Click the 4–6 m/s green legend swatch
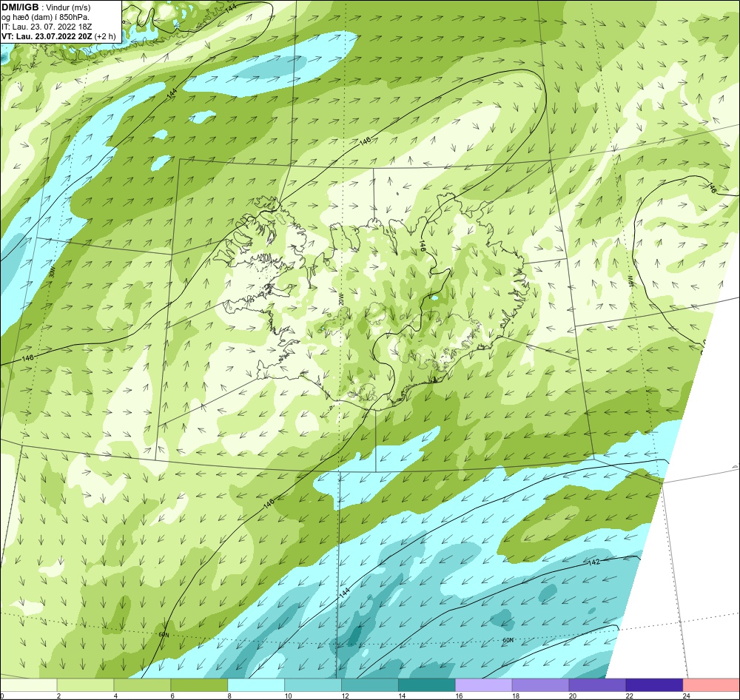 tap(142, 685)
